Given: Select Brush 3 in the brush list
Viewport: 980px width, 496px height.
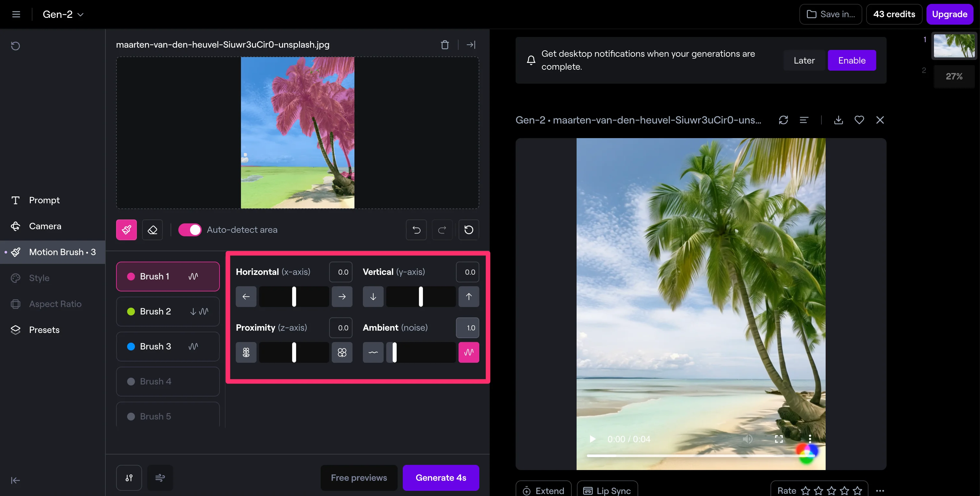Looking at the screenshot, I should (168, 347).
